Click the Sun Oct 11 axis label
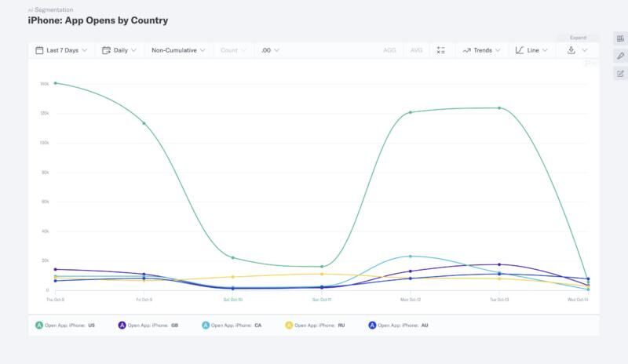This screenshot has width=628, height=364. click(x=322, y=300)
